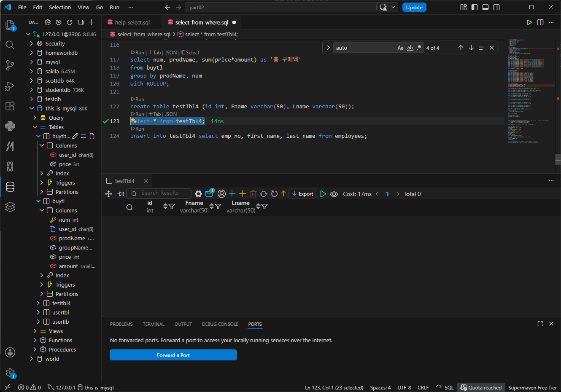Add a new database connection

click(92, 22)
